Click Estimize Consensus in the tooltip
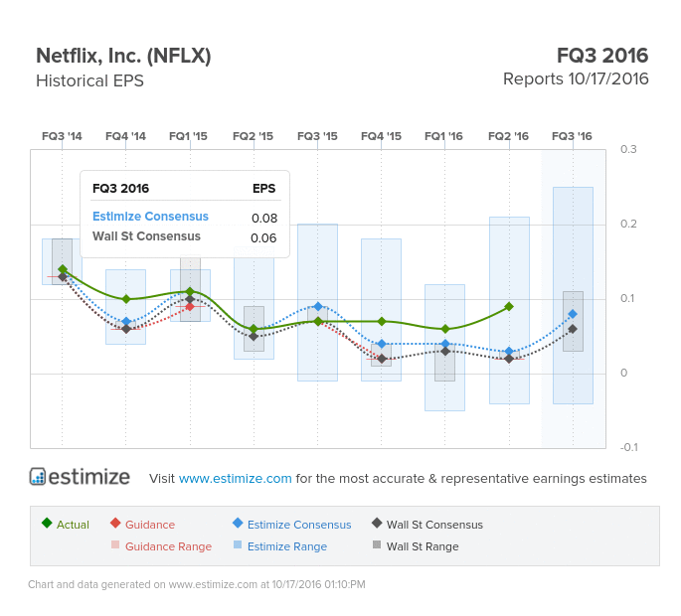 pos(150,217)
